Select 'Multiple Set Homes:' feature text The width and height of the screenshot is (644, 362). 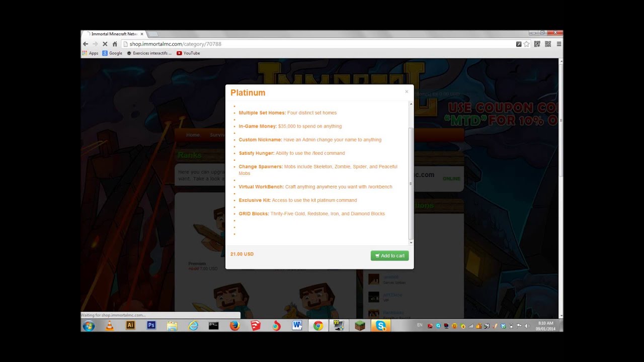[x=262, y=113]
